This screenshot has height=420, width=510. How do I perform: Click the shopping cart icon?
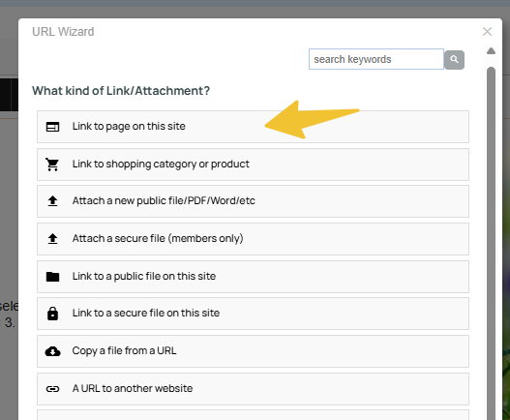[52, 165]
